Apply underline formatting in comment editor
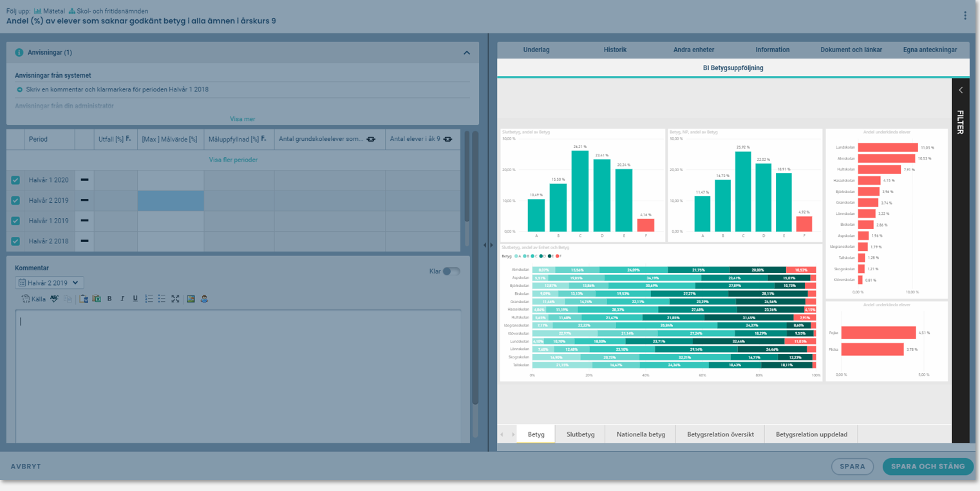 [x=135, y=299]
